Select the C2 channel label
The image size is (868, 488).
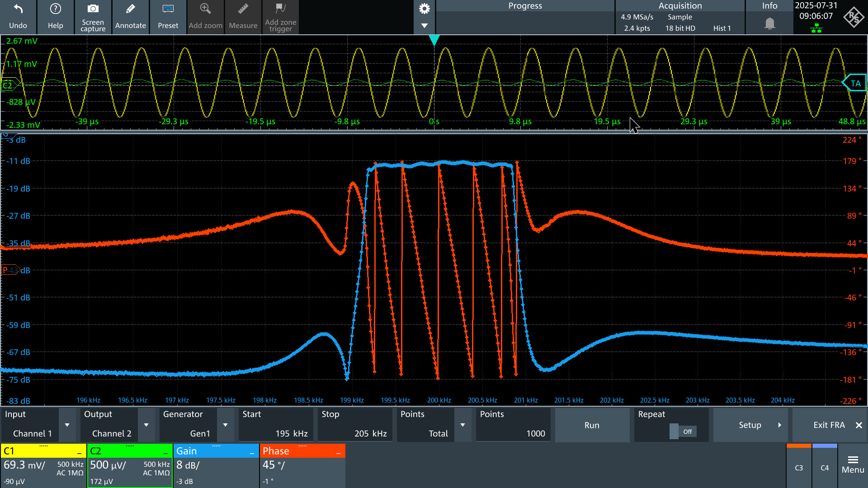[x=95, y=451]
